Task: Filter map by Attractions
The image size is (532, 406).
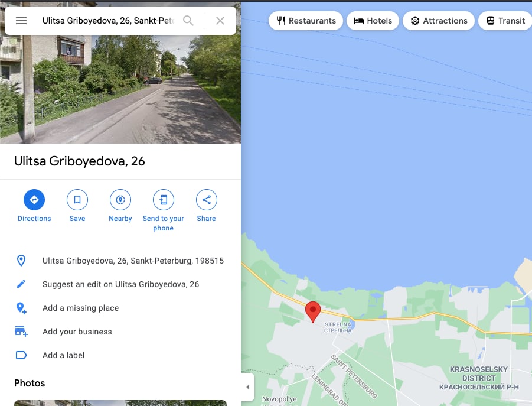Action: pos(439,21)
